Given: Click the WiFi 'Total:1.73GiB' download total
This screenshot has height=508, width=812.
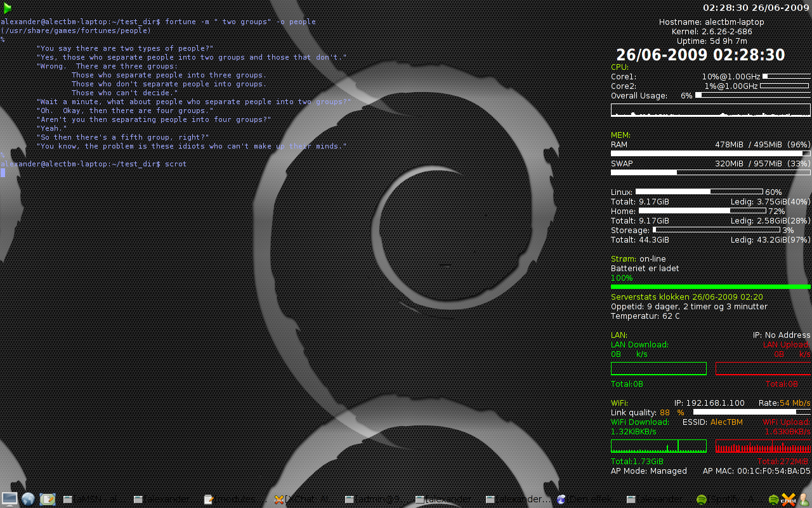Looking at the screenshot, I should click(x=637, y=462).
